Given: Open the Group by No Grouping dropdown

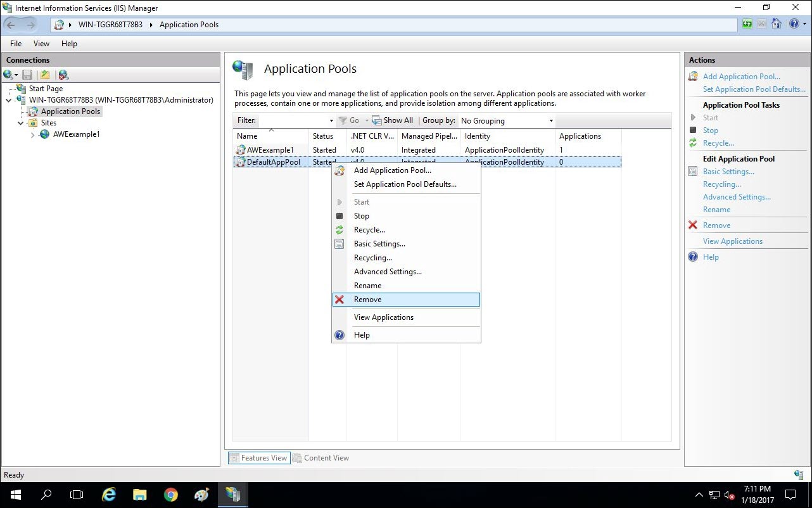Looking at the screenshot, I should coord(507,120).
